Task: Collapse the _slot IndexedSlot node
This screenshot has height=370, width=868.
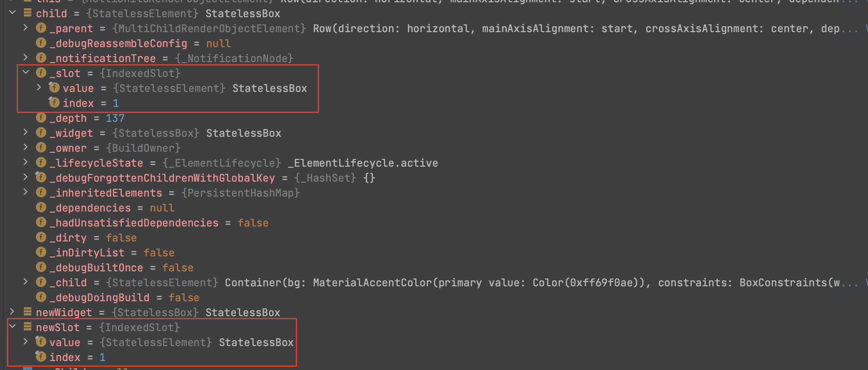Action: pyautogui.click(x=26, y=73)
